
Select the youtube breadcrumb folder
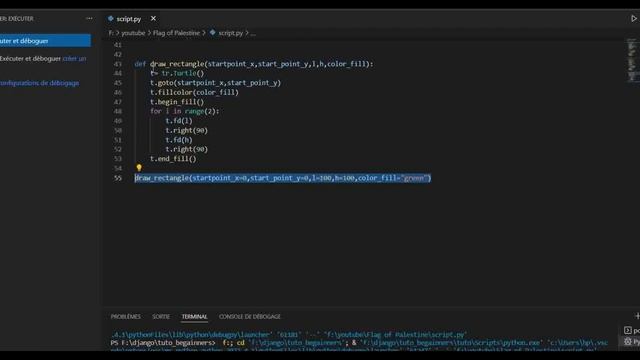pos(133,33)
